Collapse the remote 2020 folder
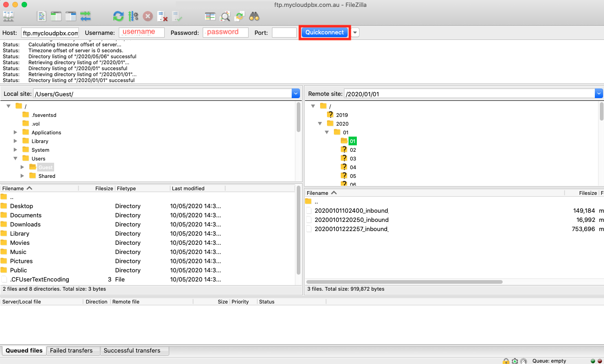 320,124
